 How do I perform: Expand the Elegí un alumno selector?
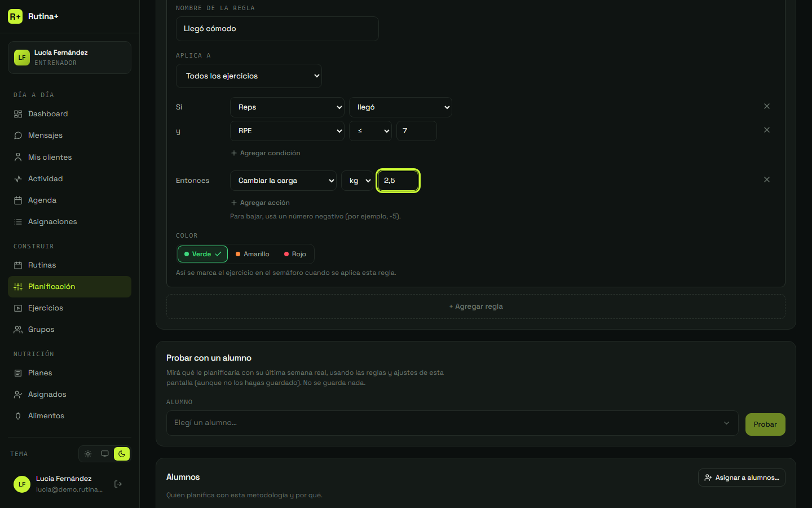[452, 423]
